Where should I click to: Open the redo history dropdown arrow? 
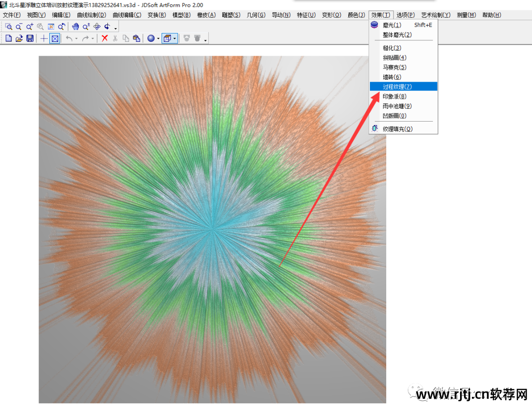[93, 39]
